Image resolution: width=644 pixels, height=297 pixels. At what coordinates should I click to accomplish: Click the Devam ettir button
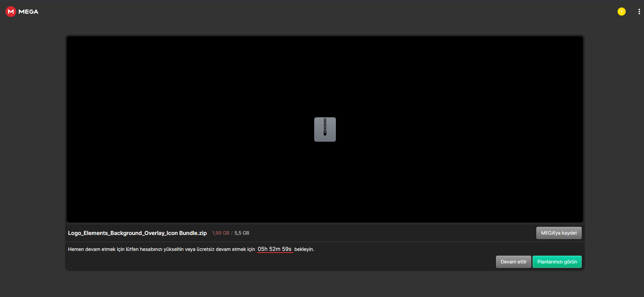pos(513,262)
